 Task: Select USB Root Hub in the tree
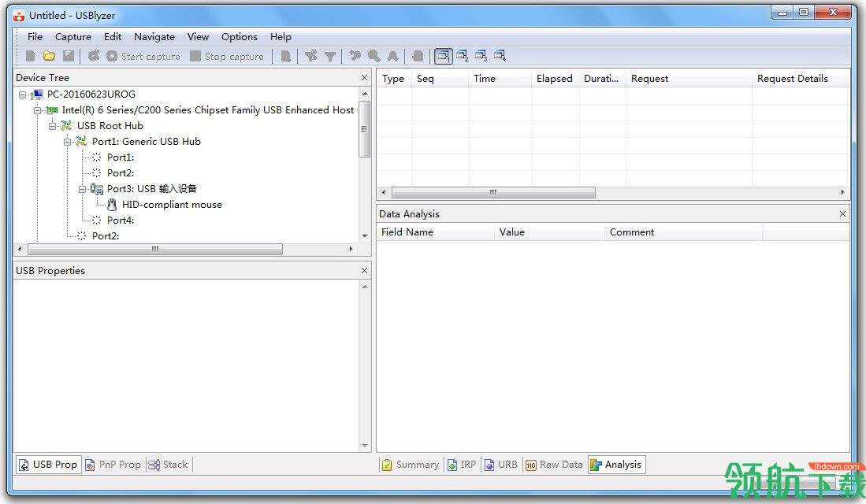pos(110,126)
